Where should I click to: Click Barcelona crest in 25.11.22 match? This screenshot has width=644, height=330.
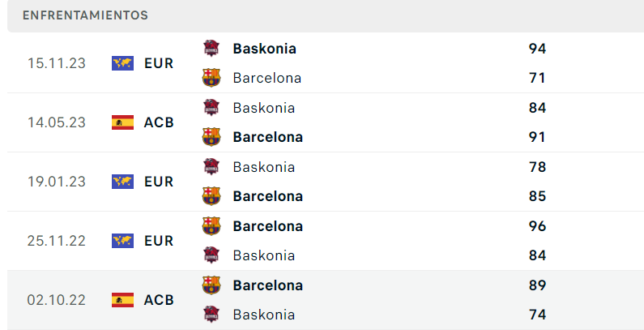211,226
